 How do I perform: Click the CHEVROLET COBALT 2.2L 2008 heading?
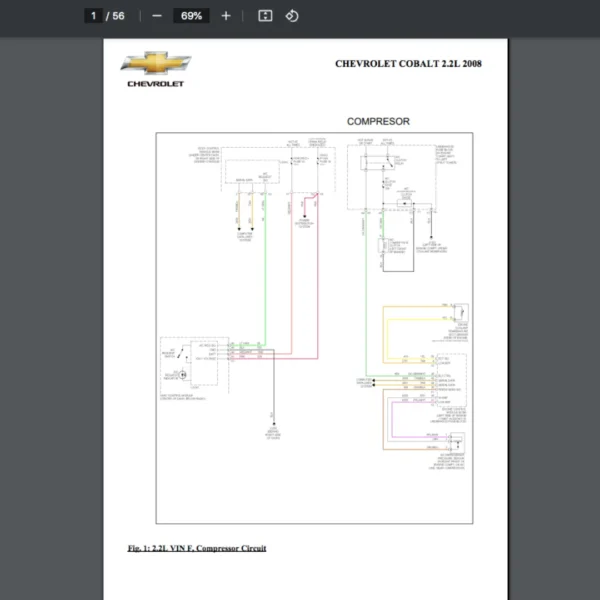tap(408, 64)
